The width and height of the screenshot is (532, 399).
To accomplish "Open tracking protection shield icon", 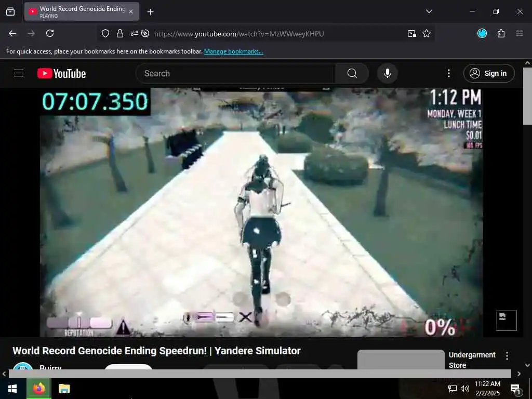I will [x=105, y=33].
